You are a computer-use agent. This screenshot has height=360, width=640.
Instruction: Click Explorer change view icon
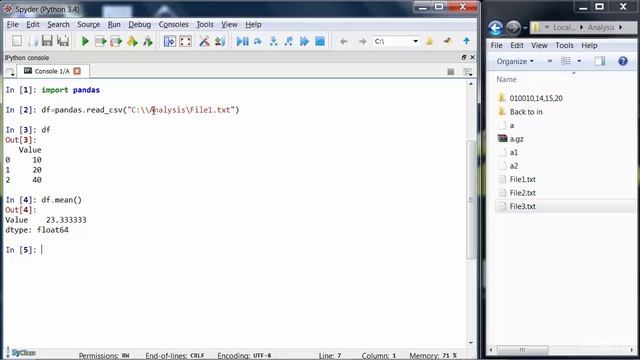tap(566, 61)
